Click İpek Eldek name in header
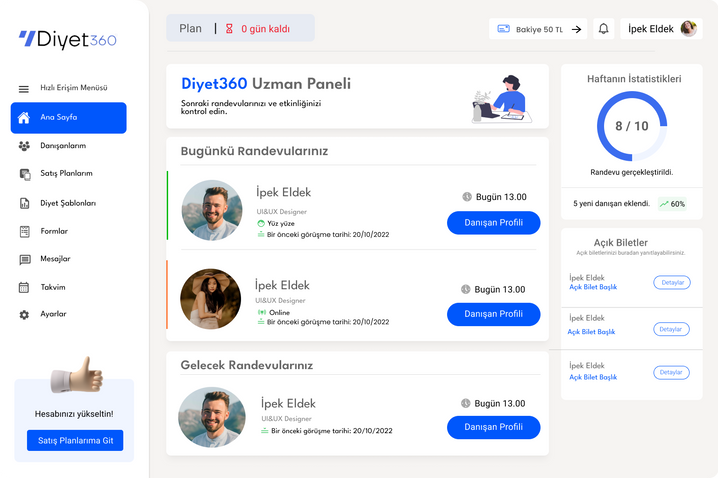Image resolution: width=718 pixels, height=478 pixels. (x=651, y=29)
